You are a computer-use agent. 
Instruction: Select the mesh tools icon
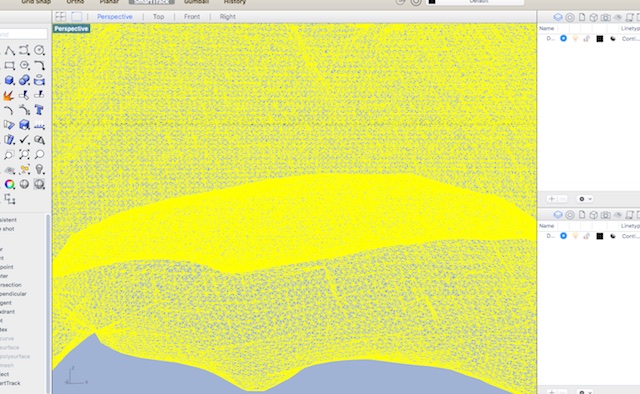39,140
